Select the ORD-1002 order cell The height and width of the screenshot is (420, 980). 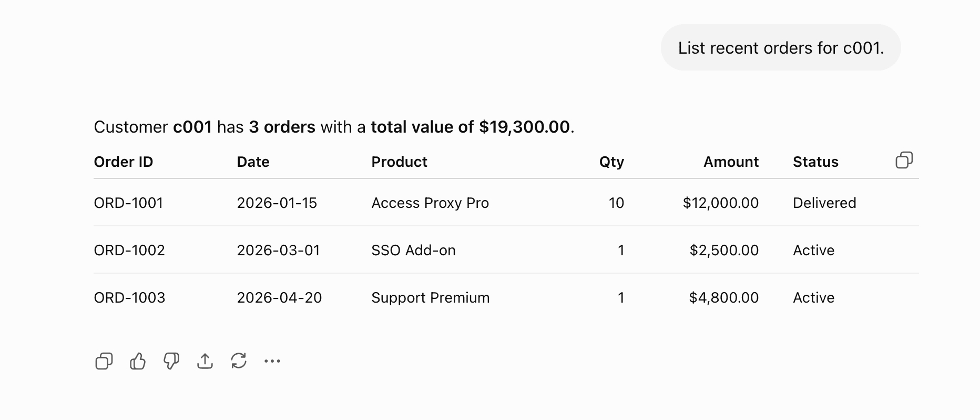click(129, 250)
